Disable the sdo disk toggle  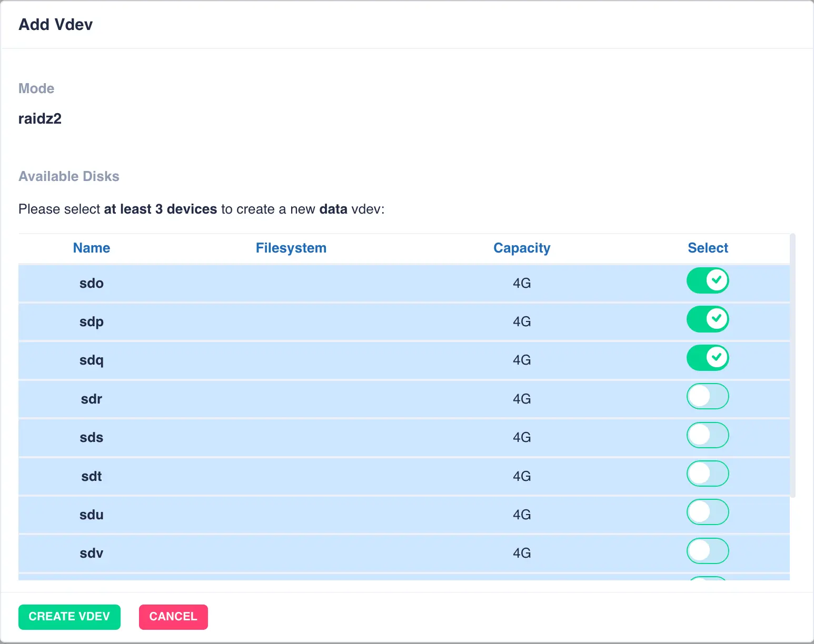[x=707, y=280]
